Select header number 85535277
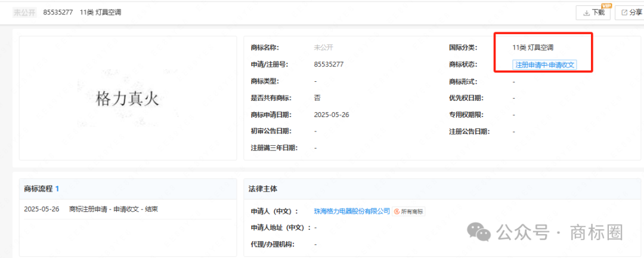The image size is (644, 258). [x=58, y=13]
